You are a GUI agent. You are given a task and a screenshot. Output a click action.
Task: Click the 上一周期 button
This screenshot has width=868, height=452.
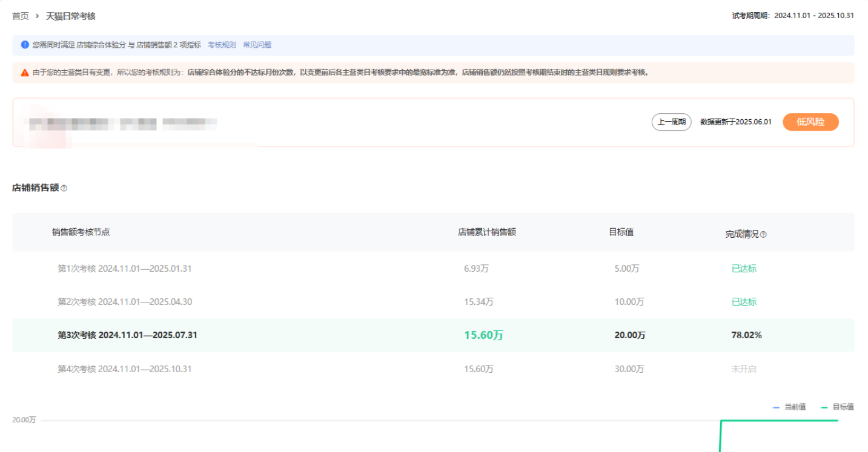pos(671,122)
